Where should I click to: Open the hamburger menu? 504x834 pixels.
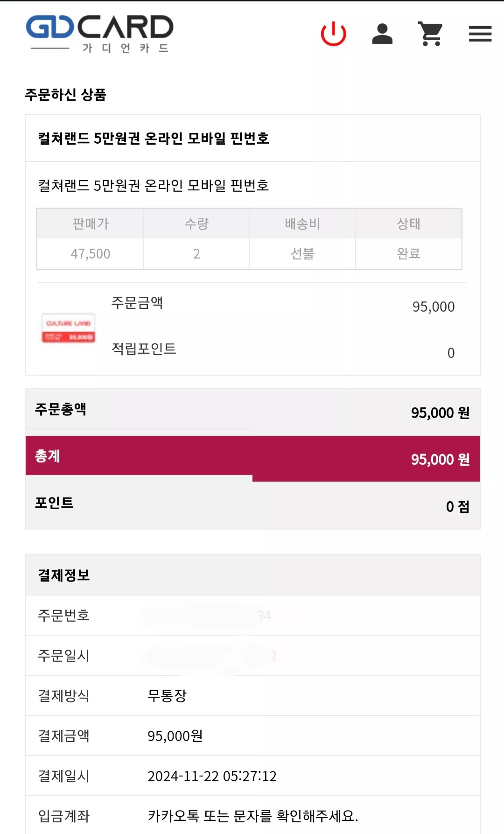tap(480, 34)
